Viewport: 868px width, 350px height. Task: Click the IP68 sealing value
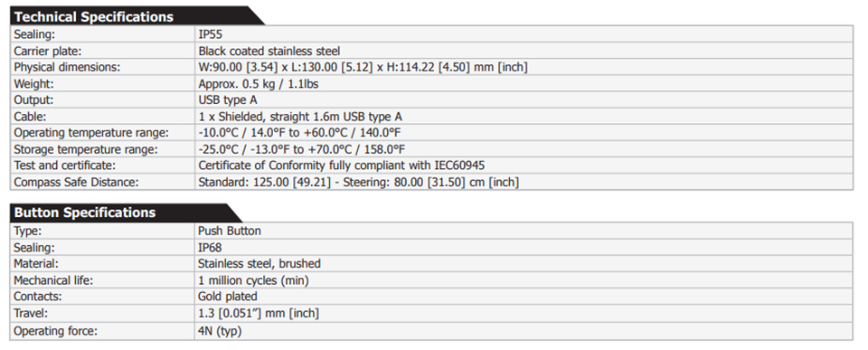[x=211, y=248]
